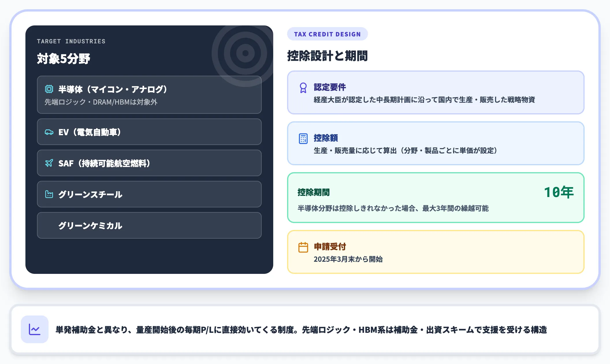Click the 経産大臣が認定した description text
610x364 pixels.
pos(424,100)
